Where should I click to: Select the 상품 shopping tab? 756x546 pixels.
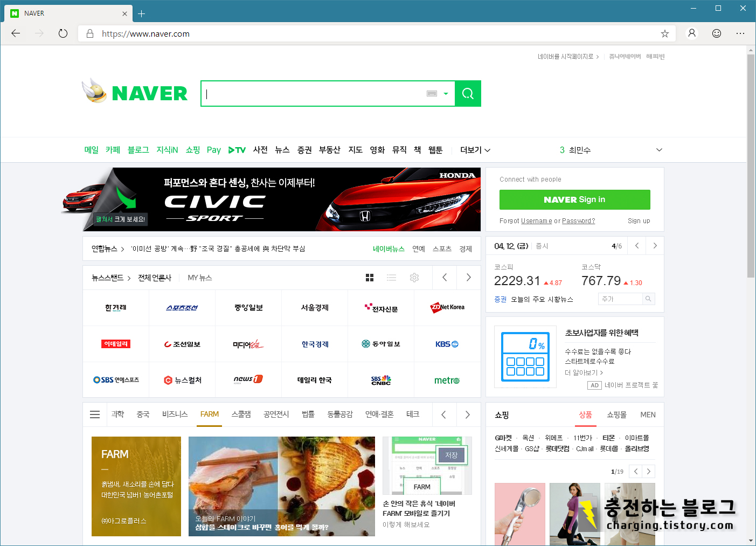point(586,415)
